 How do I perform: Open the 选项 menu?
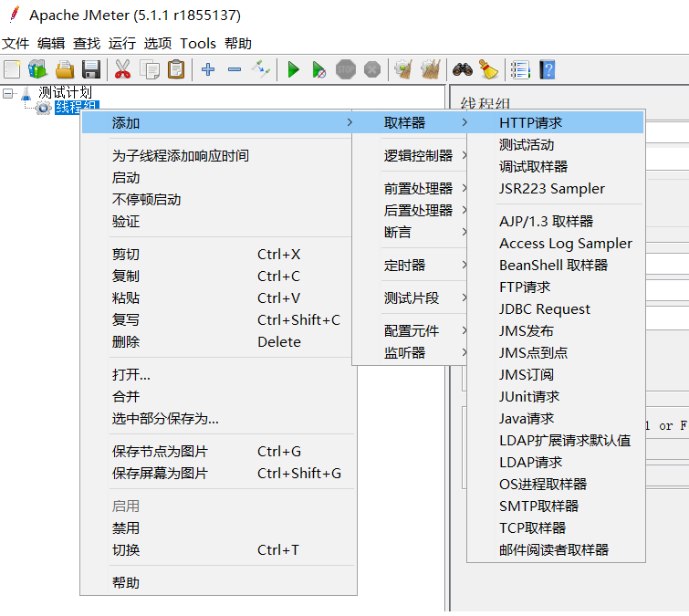[x=158, y=44]
